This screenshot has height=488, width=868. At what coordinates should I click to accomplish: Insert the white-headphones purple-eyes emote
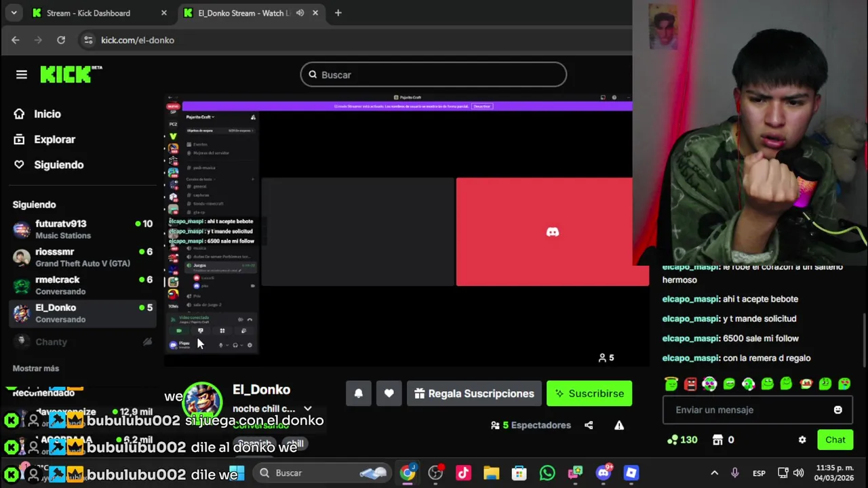[x=709, y=384]
